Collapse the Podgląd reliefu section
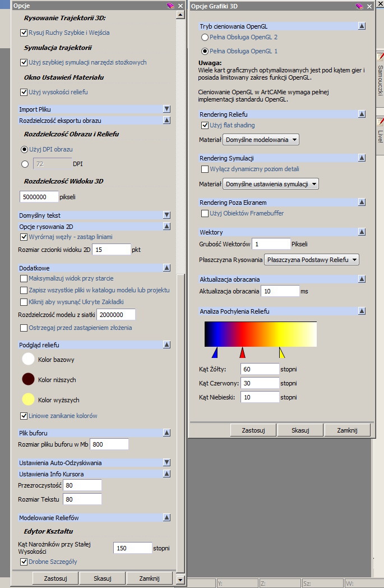Viewport: 384px width, 588px height. pos(167,344)
